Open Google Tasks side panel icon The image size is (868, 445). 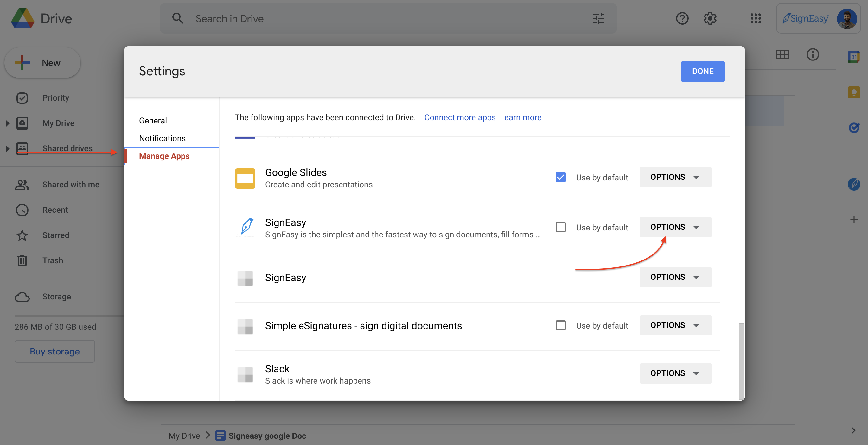coord(853,128)
